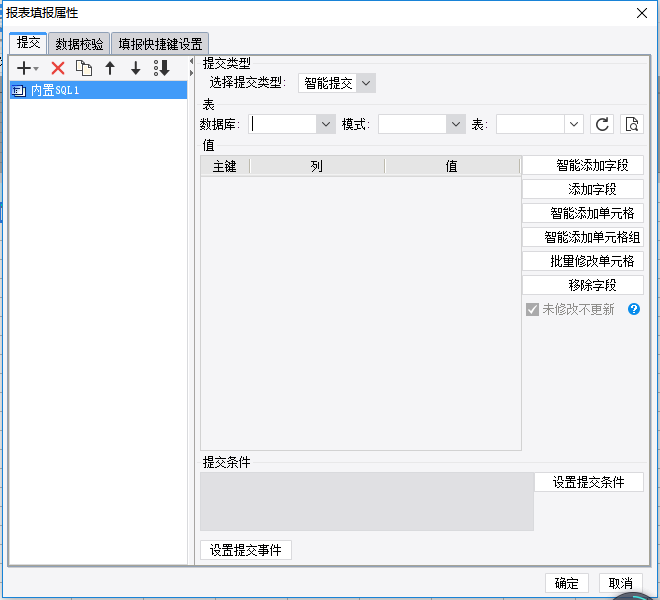Image resolution: width=660 pixels, height=600 pixels.
Task: Click the 智能添加单元格 button
Action: coord(583,213)
